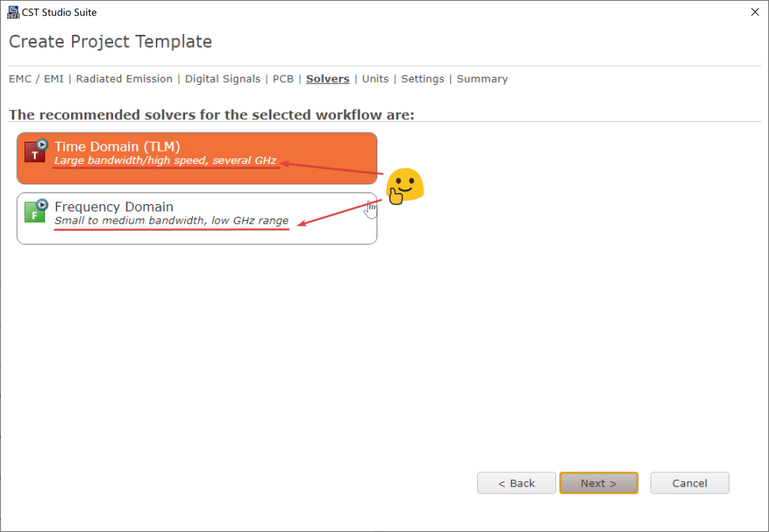Viewport: 769px width, 532px height.
Task: Select the Frequency Domain solver option
Action: [197, 218]
